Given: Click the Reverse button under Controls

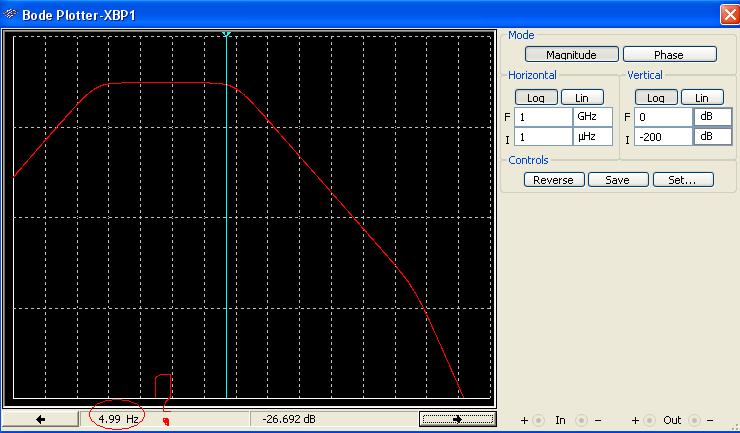Looking at the screenshot, I should point(553,180).
